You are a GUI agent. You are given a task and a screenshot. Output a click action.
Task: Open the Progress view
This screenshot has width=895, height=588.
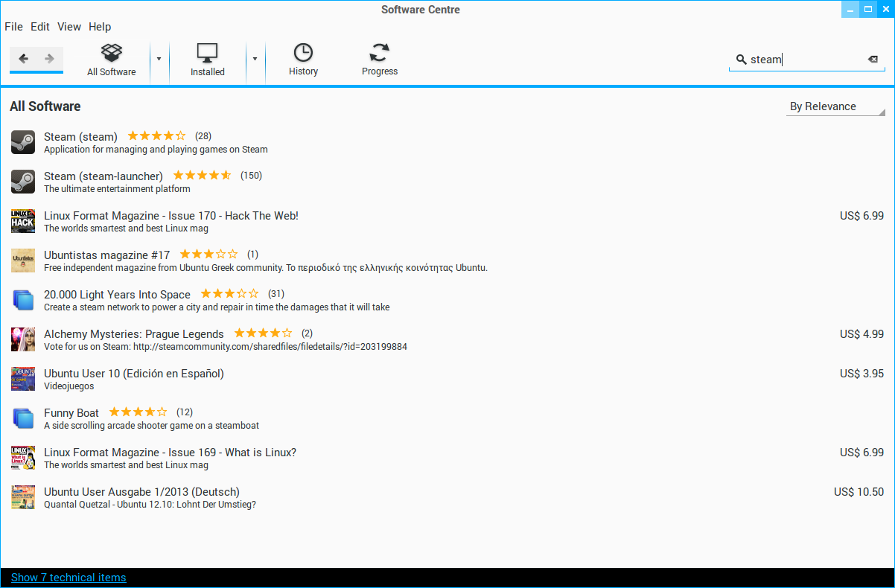pos(380,60)
